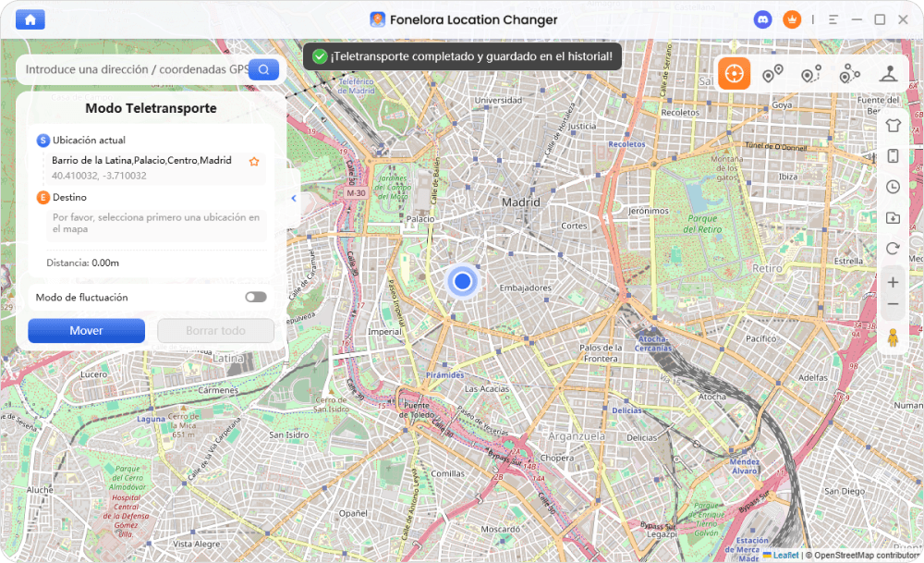Open the hamburger menu in title bar
This screenshot has height=563, width=924.
pos(833,19)
